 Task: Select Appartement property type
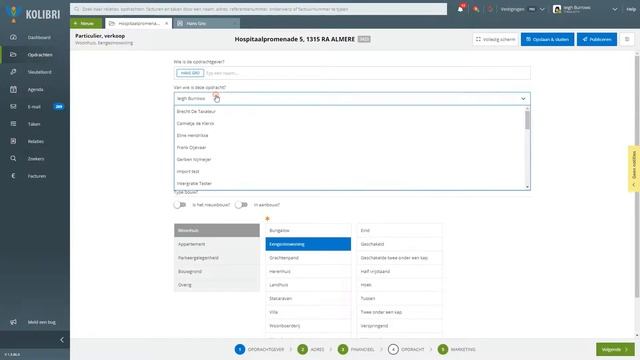click(217, 244)
